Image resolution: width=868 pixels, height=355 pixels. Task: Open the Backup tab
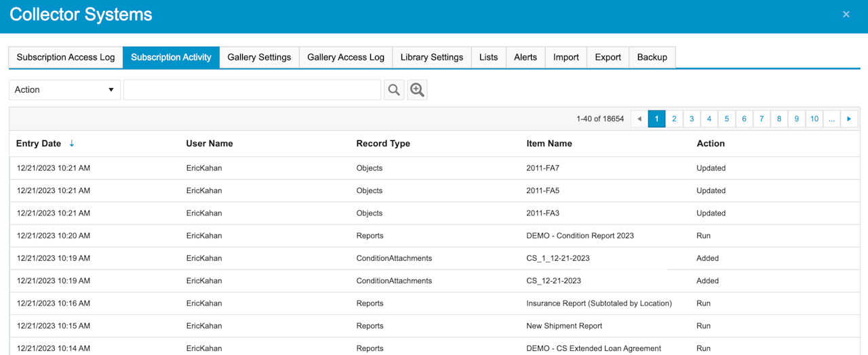[652, 58]
